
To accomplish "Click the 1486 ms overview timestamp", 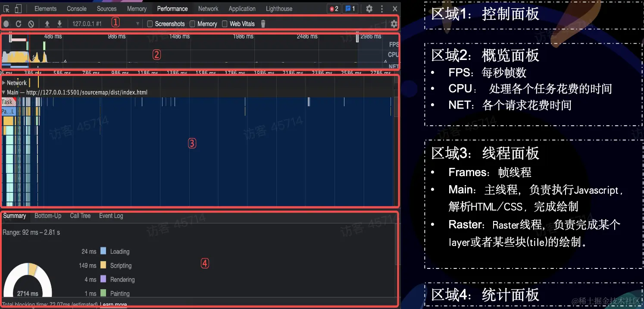I will [179, 37].
